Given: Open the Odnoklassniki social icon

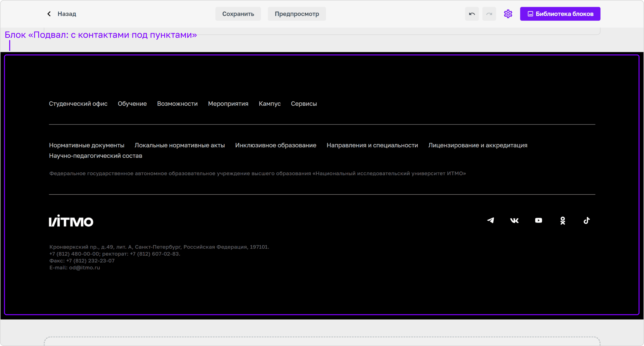Looking at the screenshot, I should [563, 220].
